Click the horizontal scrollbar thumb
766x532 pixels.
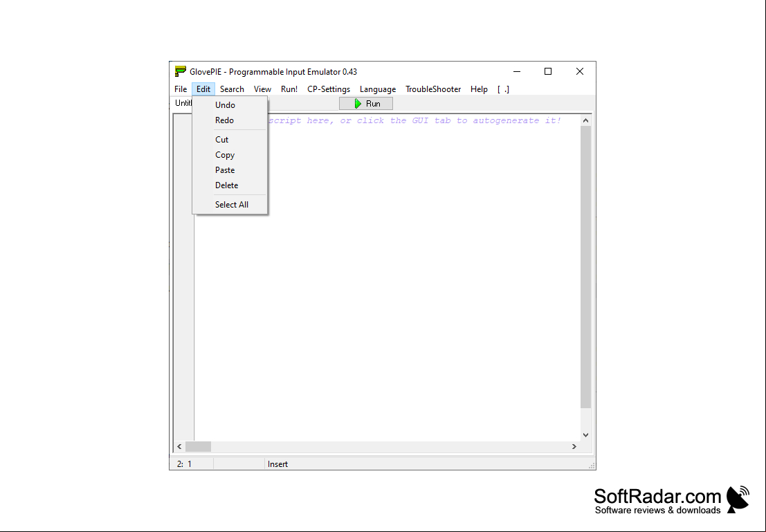click(x=198, y=446)
